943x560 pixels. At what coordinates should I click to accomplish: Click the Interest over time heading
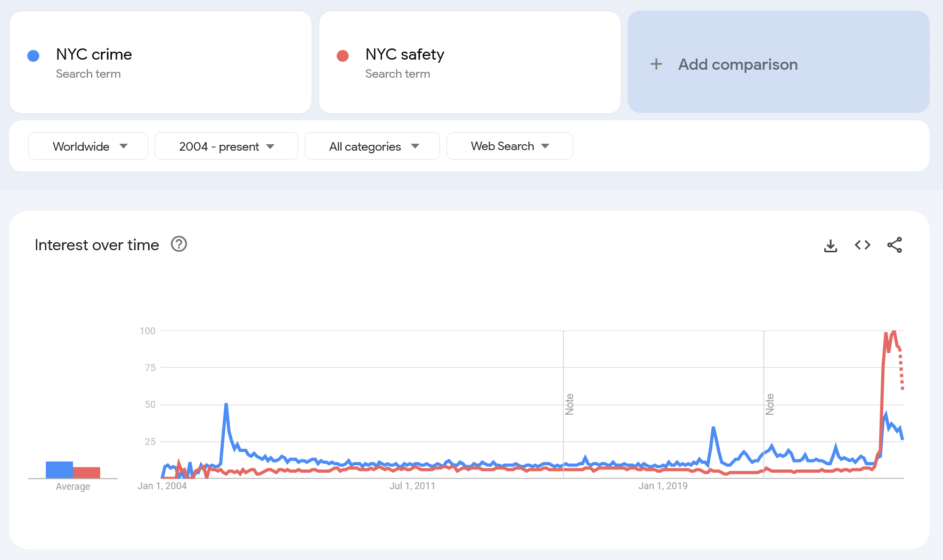[x=97, y=245]
